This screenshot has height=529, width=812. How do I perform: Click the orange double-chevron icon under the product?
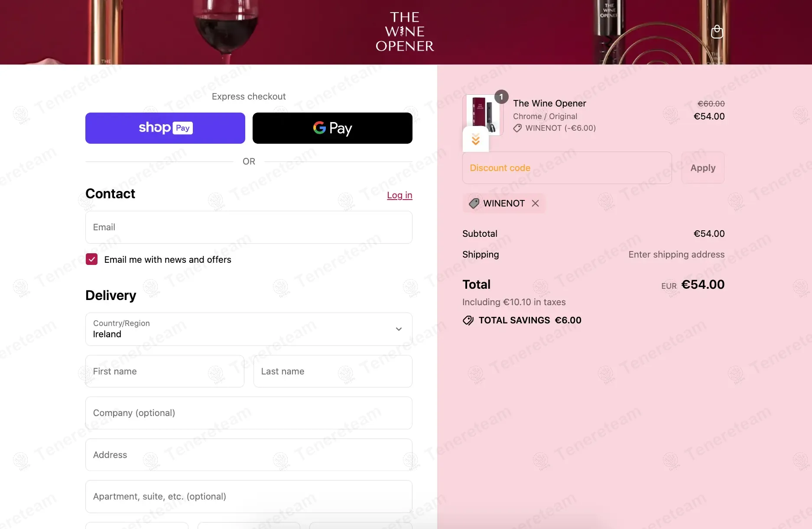click(476, 139)
